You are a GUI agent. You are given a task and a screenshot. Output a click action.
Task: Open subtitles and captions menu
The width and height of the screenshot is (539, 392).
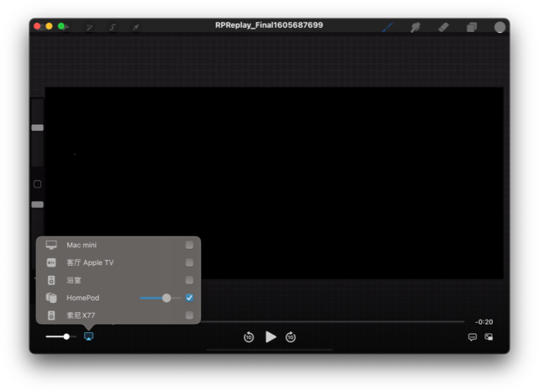click(473, 337)
